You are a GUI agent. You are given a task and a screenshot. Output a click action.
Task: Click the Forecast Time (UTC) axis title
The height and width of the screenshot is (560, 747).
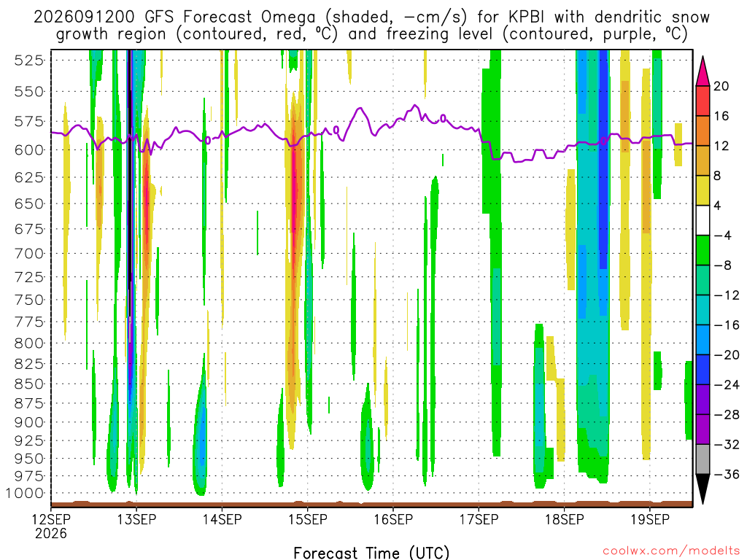[x=371, y=553]
